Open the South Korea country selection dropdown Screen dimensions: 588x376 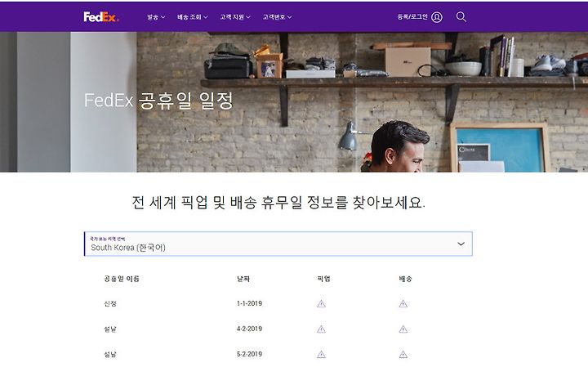(278, 244)
